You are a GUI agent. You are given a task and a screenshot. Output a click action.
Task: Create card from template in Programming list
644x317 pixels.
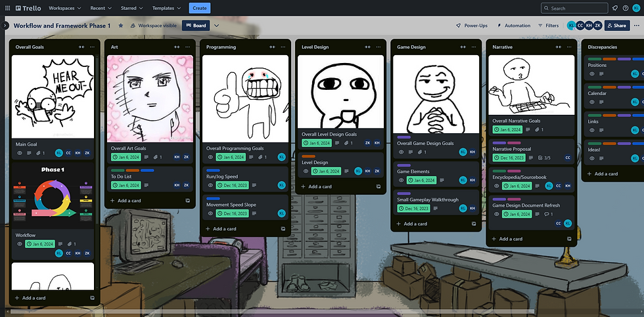pos(283,229)
